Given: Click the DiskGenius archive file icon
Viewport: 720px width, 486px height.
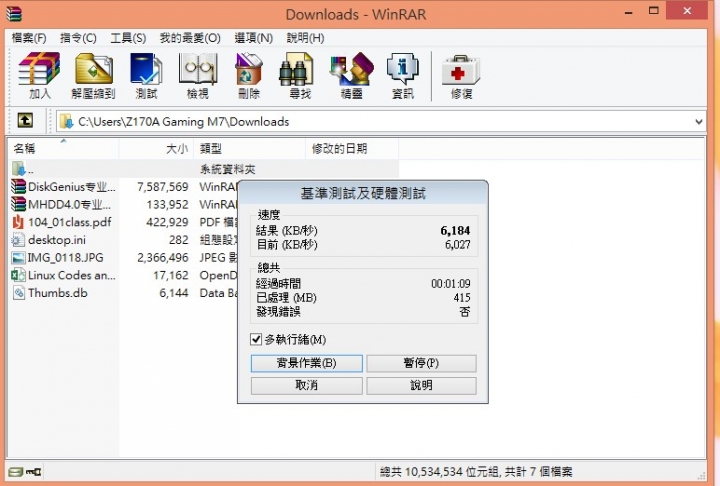Looking at the screenshot, I should pyautogui.click(x=18, y=186).
